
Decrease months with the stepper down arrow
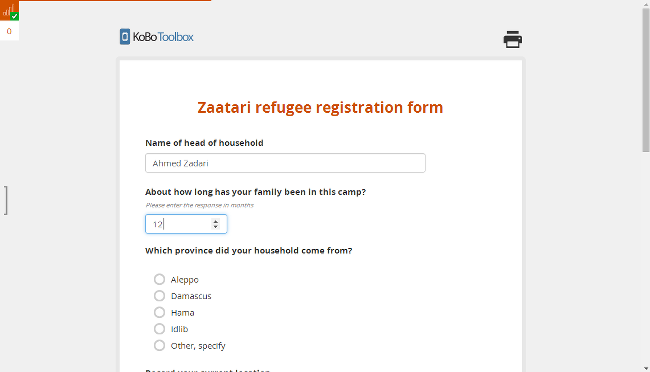coord(215,227)
